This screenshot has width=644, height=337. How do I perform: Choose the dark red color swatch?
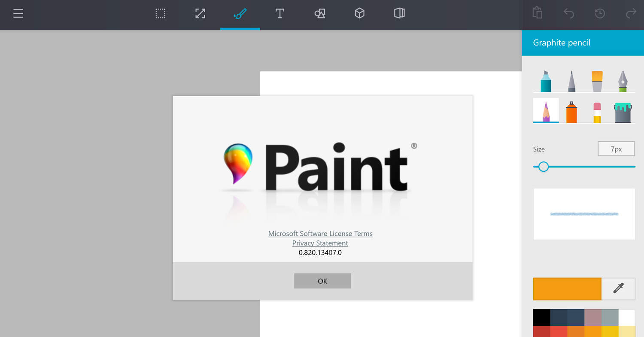542,331
